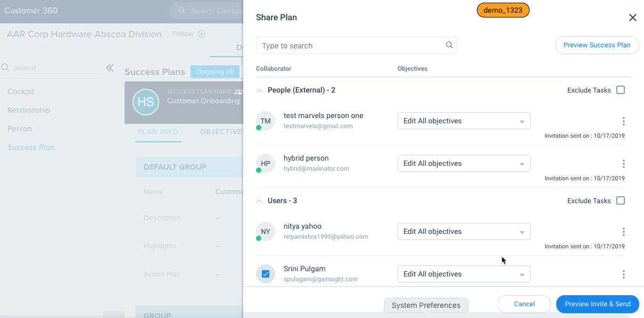
Task: Open Cockpit in the left sidebar
Action: (x=21, y=91)
